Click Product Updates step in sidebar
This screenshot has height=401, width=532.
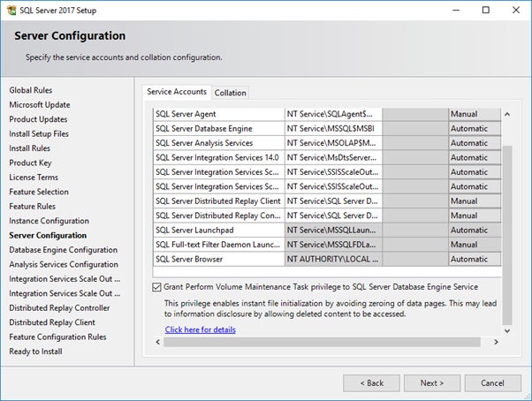[38, 119]
